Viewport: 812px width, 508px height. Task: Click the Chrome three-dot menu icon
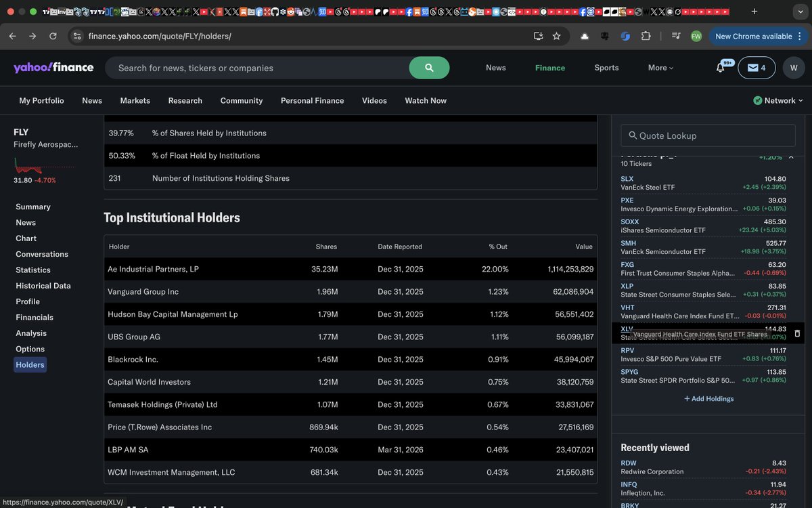click(800, 36)
